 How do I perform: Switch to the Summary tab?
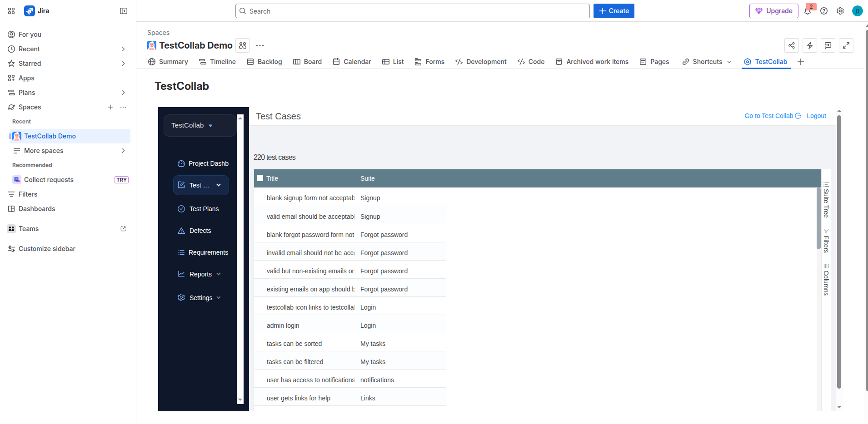pos(168,62)
